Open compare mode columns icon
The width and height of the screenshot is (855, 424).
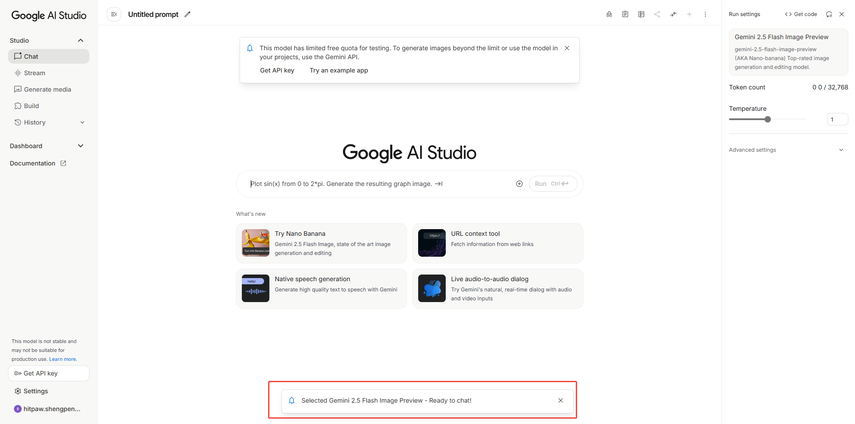coord(641,15)
